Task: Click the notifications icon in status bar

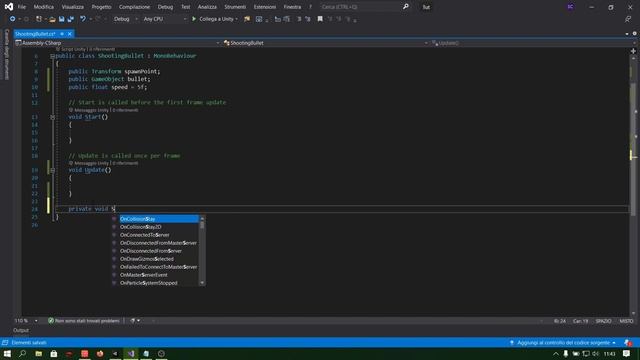Action: [x=628, y=343]
